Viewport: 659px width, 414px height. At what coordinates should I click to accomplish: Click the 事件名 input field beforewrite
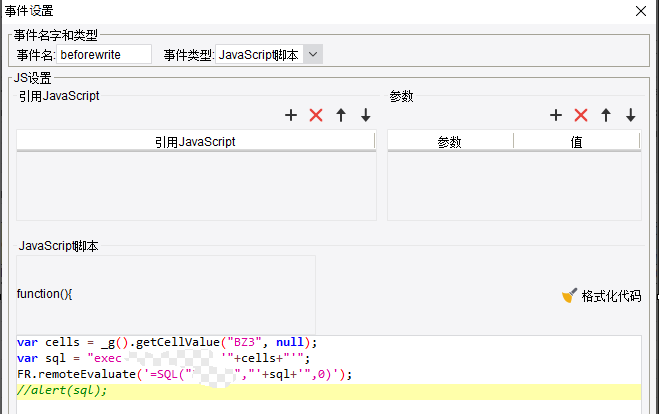click(x=104, y=54)
